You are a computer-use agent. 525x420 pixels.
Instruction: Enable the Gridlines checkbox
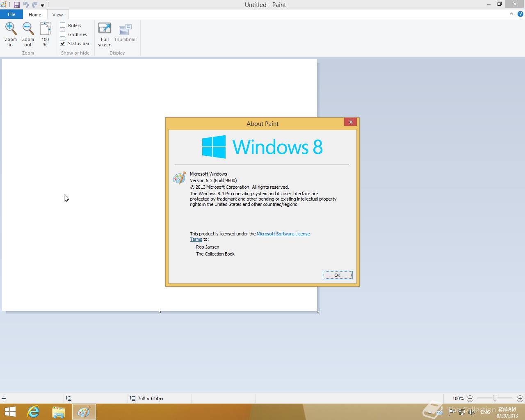pos(63,34)
